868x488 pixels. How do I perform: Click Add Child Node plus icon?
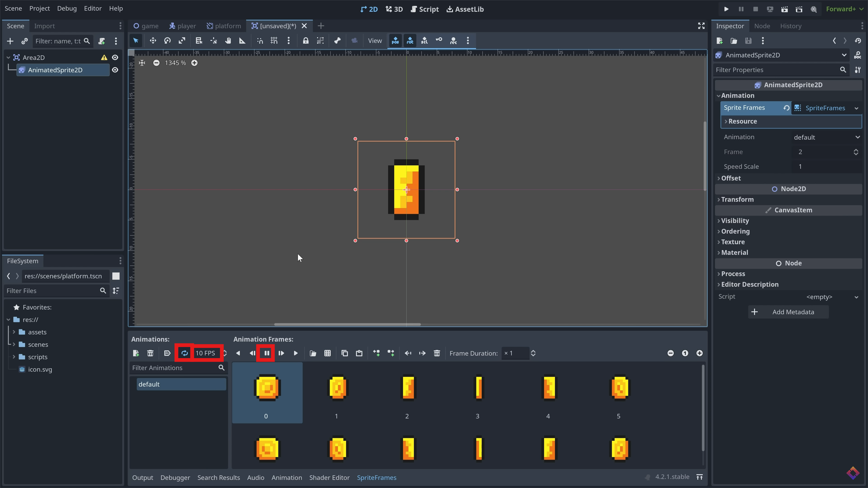pos(10,41)
